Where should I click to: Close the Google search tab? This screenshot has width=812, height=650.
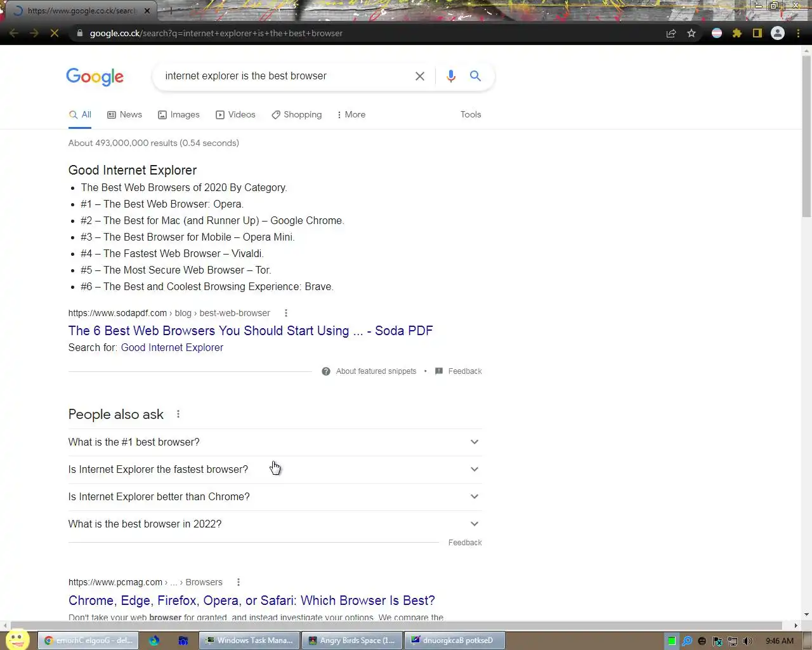click(x=147, y=11)
